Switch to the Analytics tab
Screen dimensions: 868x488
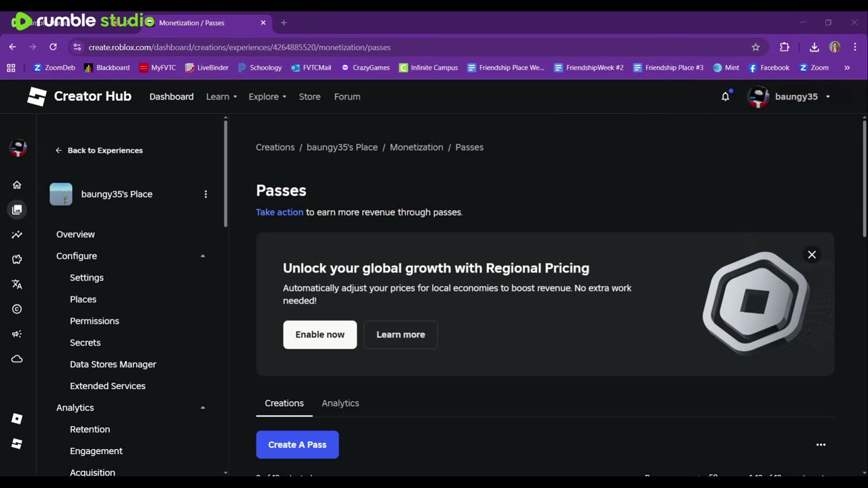coord(340,403)
